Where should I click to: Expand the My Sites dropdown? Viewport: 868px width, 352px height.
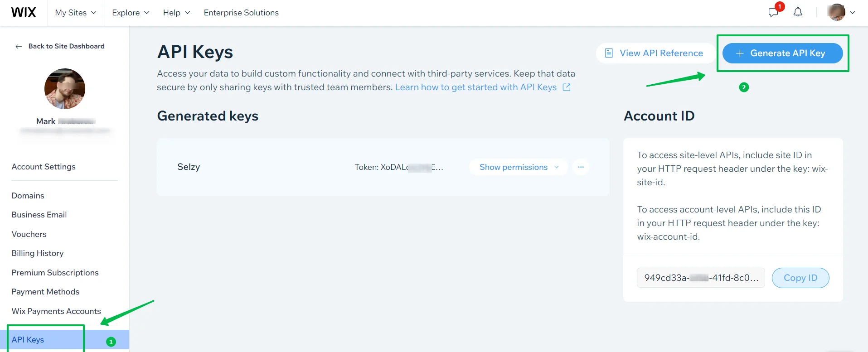coord(75,13)
